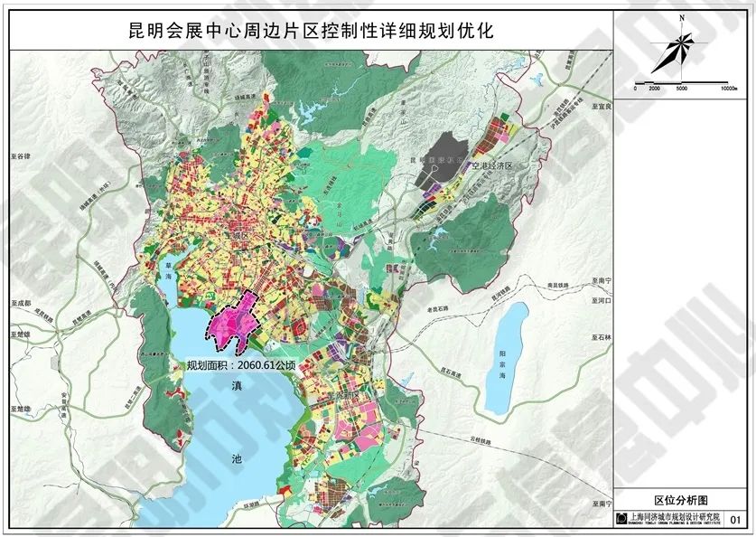Click the scale bar value 5000
The height and width of the screenshot is (537, 756).
pyautogui.click(x=682, y=89)
